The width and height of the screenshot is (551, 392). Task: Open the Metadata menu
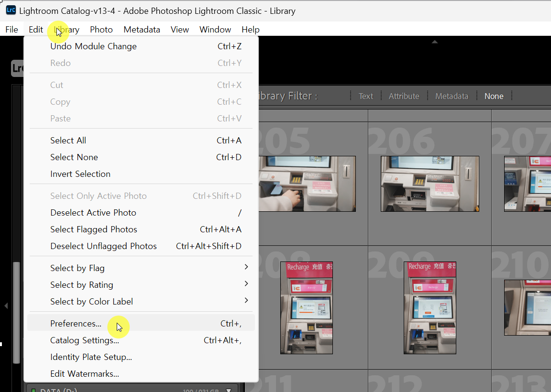[x=142, y=30]
